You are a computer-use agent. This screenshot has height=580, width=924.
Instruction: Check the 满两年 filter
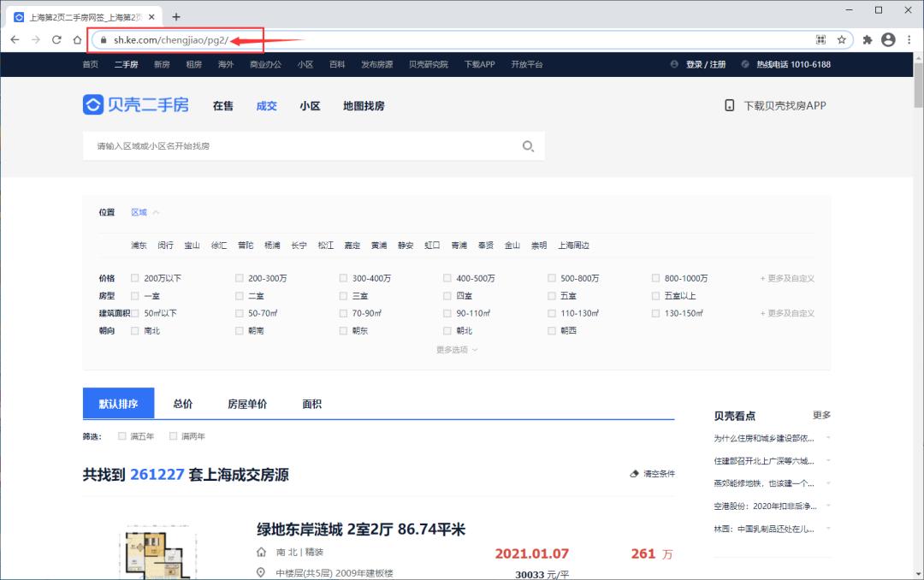(173, 436)
